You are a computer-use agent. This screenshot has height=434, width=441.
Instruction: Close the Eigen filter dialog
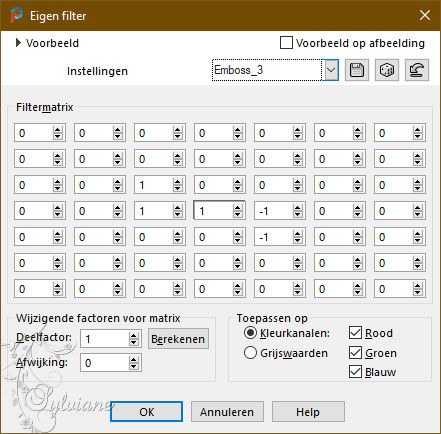[x=425, y=15]
